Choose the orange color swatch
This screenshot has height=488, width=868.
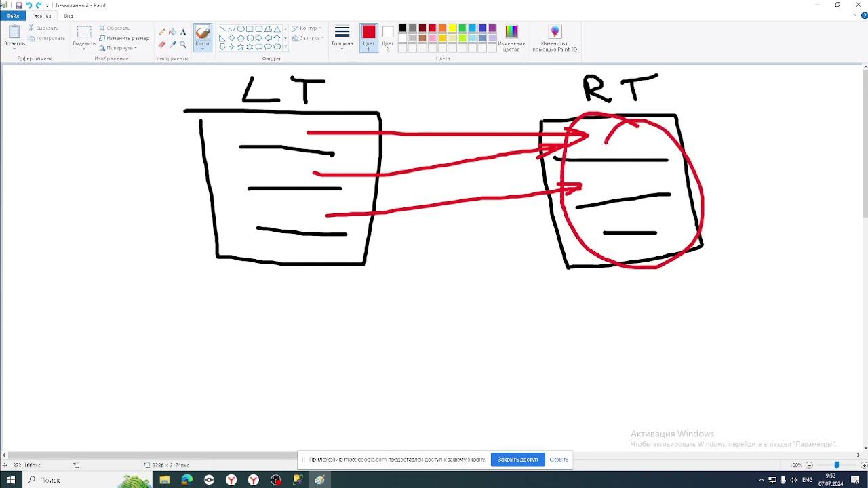coord(442,28)
